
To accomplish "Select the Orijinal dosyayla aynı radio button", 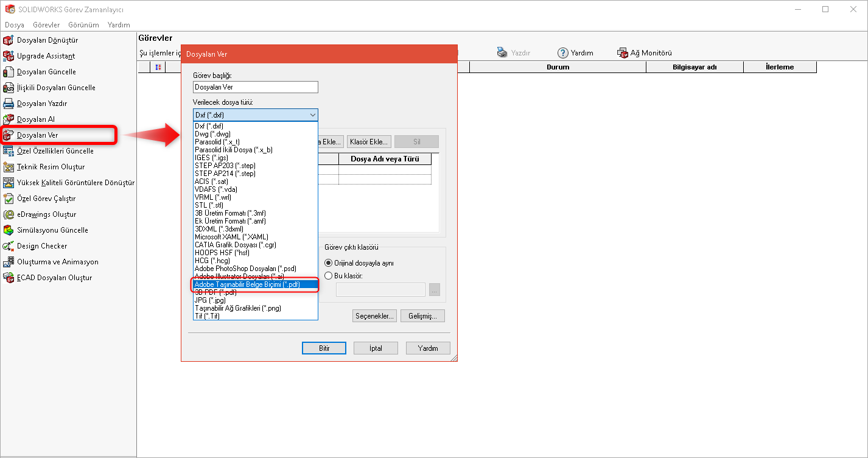I will pyautogui.click(x=329, y=263).
